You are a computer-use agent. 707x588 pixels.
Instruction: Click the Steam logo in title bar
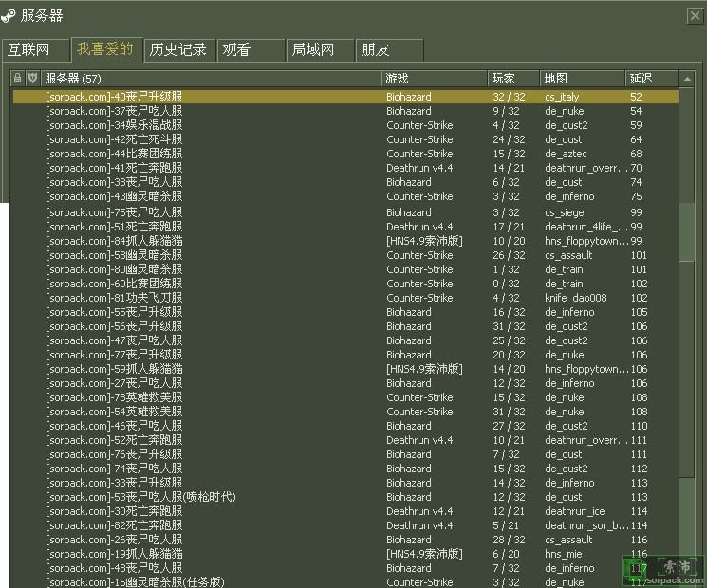pyautogui.click(x=9, y=15)
